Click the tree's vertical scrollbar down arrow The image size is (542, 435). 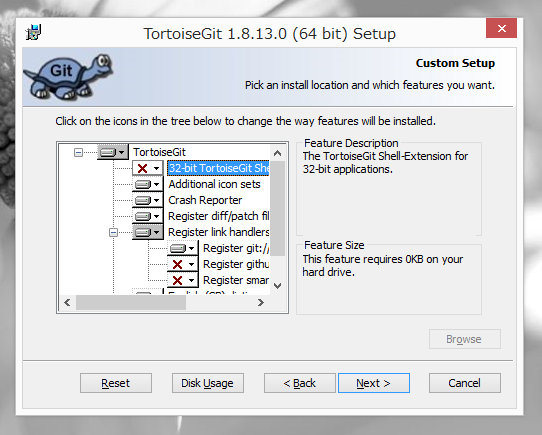coord(277,286)
